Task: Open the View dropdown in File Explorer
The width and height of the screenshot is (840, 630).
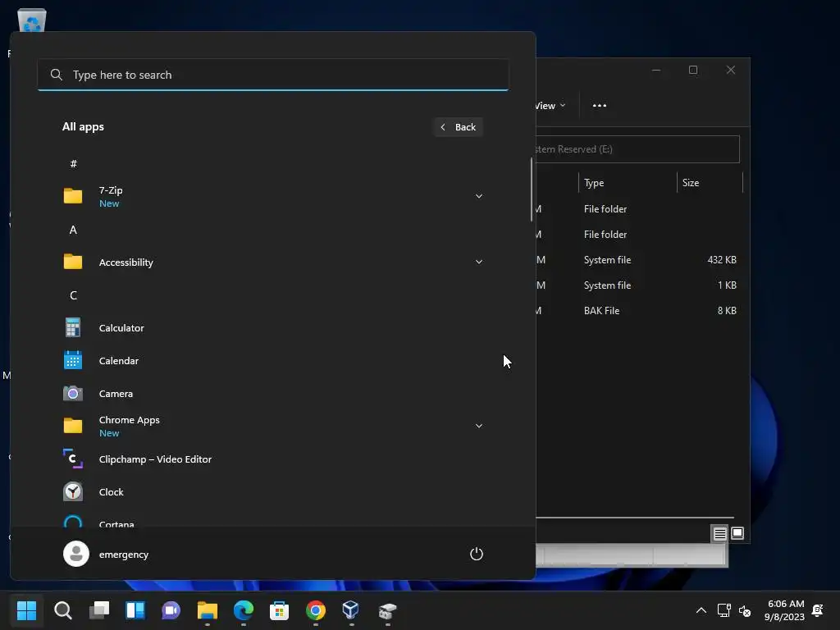Action: click(x=550, y=106)
